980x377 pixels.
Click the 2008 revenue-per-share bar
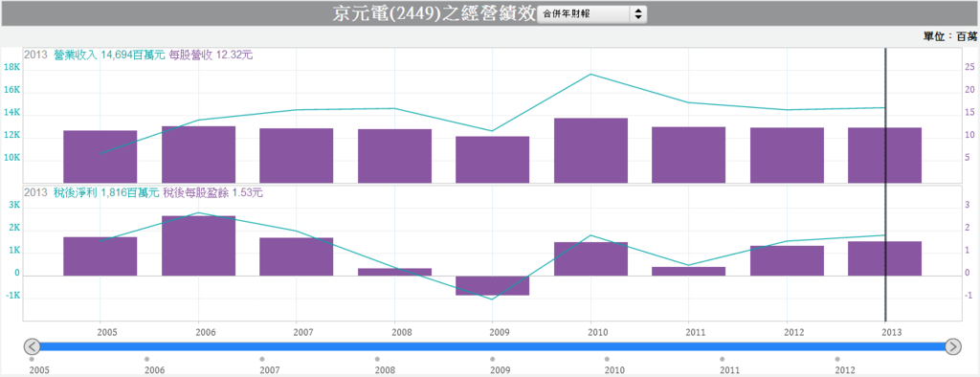point(394,156)
